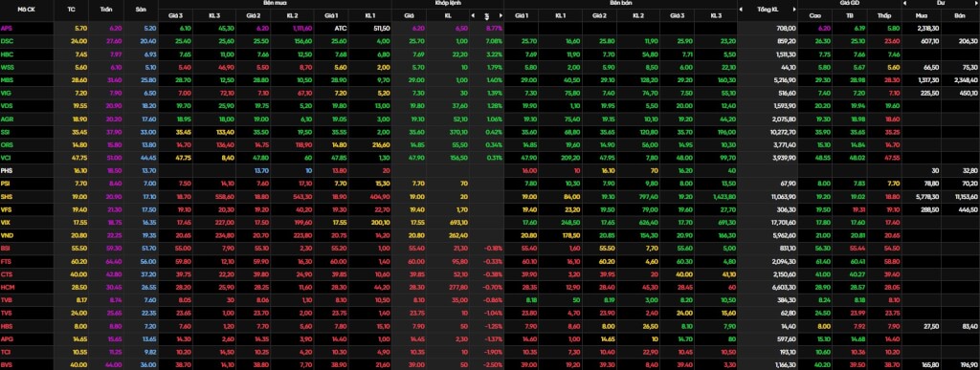
Task: Click the Sàn floor price header
Action: [142, 10]
